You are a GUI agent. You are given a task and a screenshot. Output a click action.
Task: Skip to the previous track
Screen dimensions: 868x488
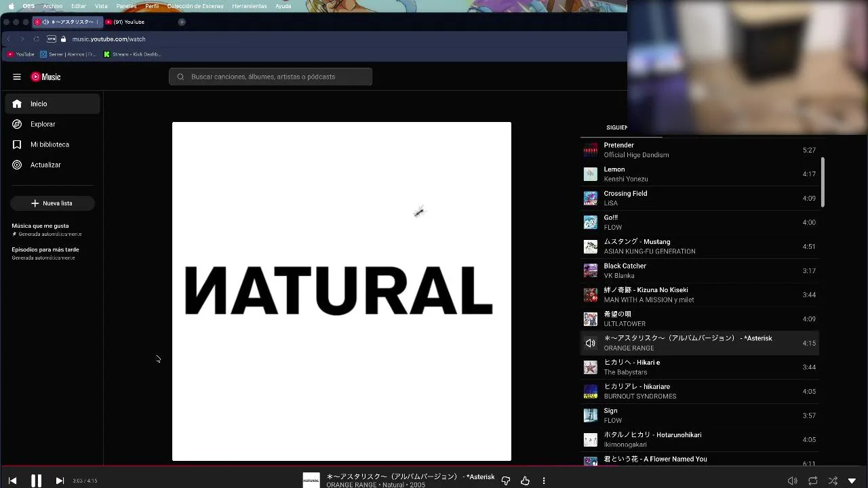tap(12, 481)
